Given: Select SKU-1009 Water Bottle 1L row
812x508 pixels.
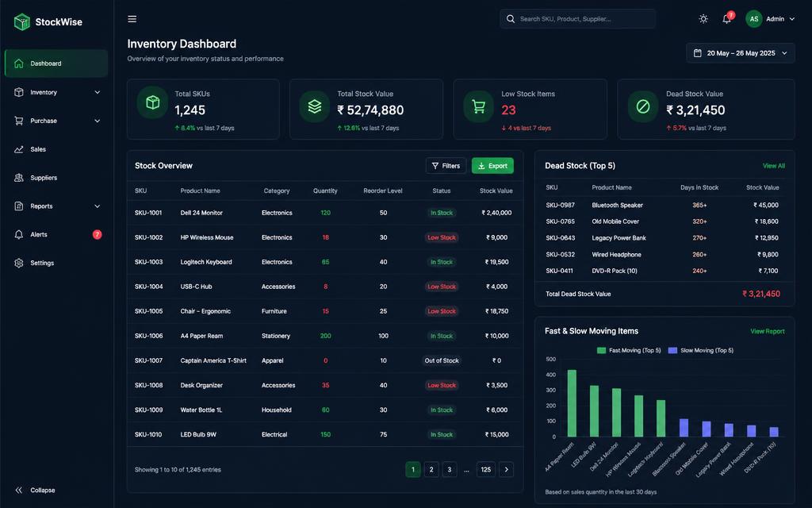Looking at the screenshot, I should click(324, 410).
